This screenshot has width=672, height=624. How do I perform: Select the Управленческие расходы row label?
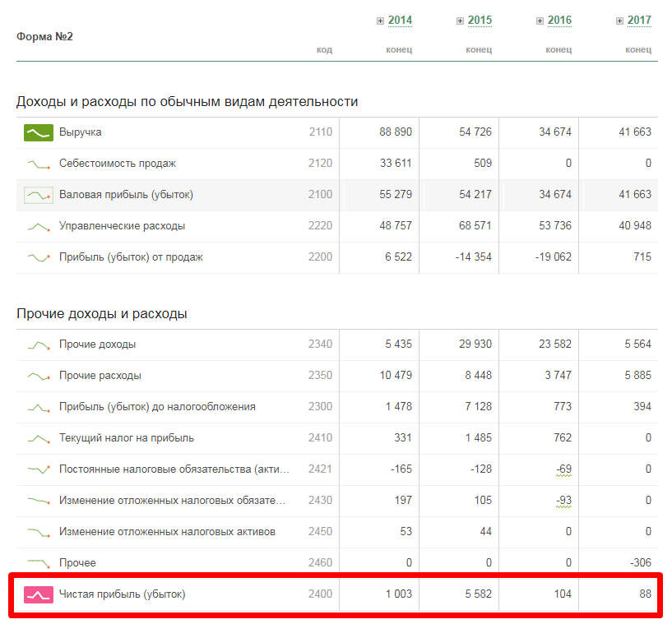pyautogui.click(x=122, y=226)
